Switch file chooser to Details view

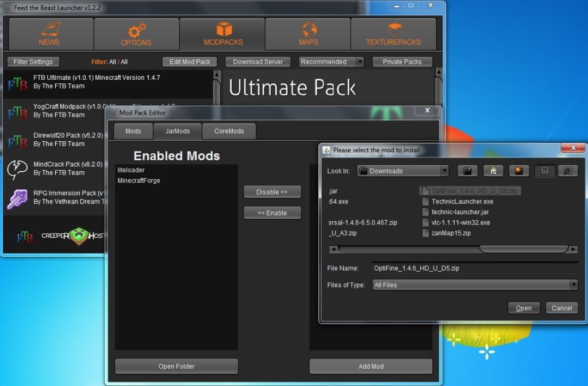coord(568,171)
